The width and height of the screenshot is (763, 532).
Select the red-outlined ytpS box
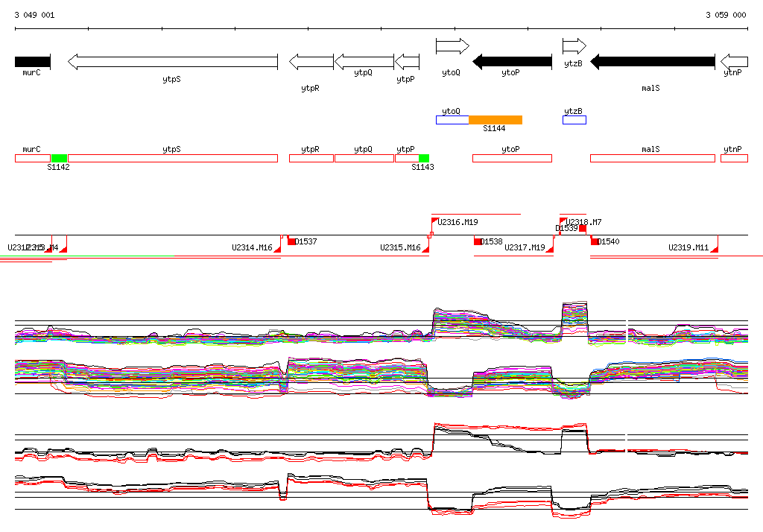pyautogui.click(x=173, y=158)
